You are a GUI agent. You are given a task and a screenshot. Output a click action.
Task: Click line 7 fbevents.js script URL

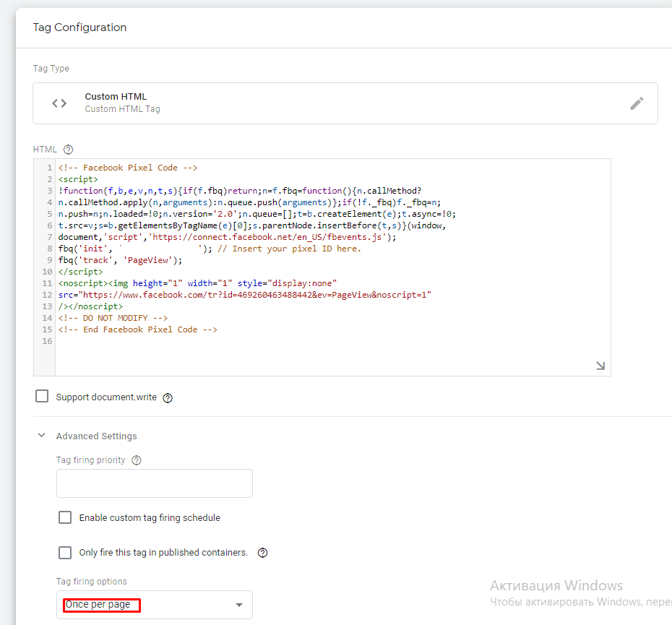pyautogui.click(x=227, y=237)
